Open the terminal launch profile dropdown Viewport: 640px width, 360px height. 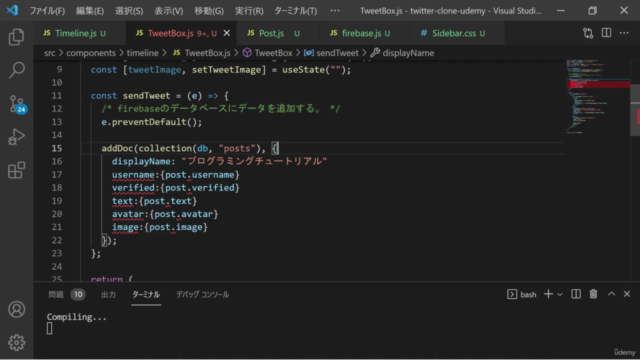560,294
